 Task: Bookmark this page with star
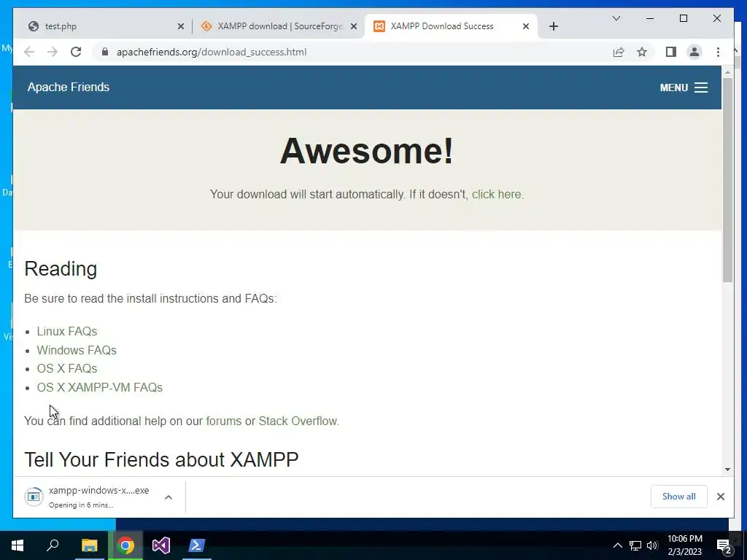click(x=642, y=52)
